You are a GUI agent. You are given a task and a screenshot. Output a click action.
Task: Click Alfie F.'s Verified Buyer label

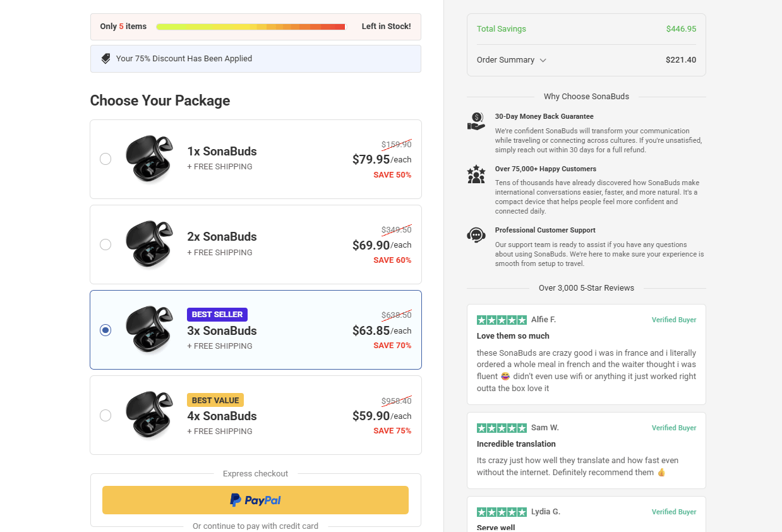point(673,320)
